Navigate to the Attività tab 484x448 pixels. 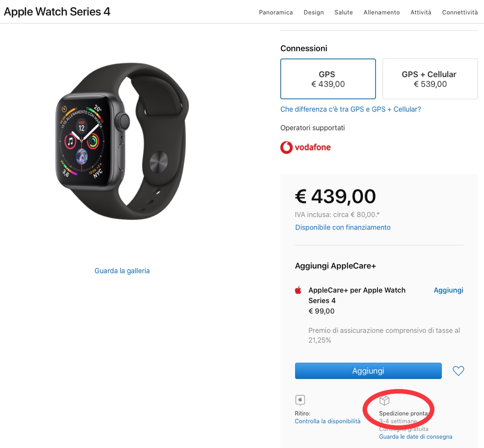pos(421,13)
